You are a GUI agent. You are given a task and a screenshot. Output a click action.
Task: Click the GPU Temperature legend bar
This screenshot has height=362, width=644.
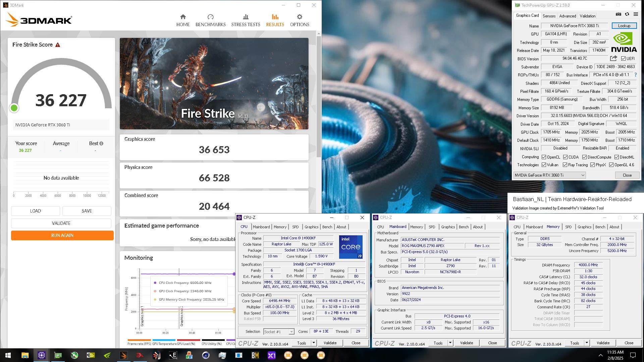coord(164,340)
